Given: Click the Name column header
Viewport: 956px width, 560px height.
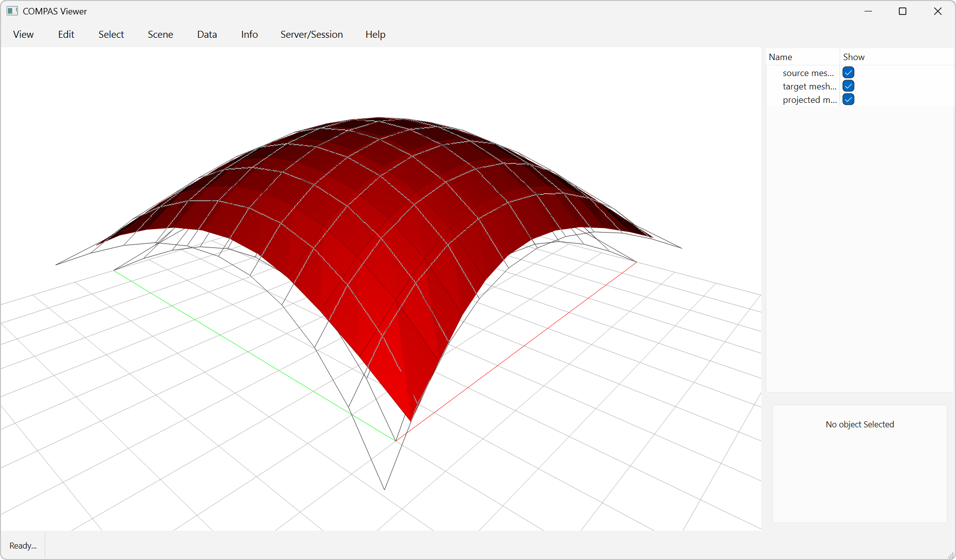Looking at the screenshot, I should [x=780, y=57].
